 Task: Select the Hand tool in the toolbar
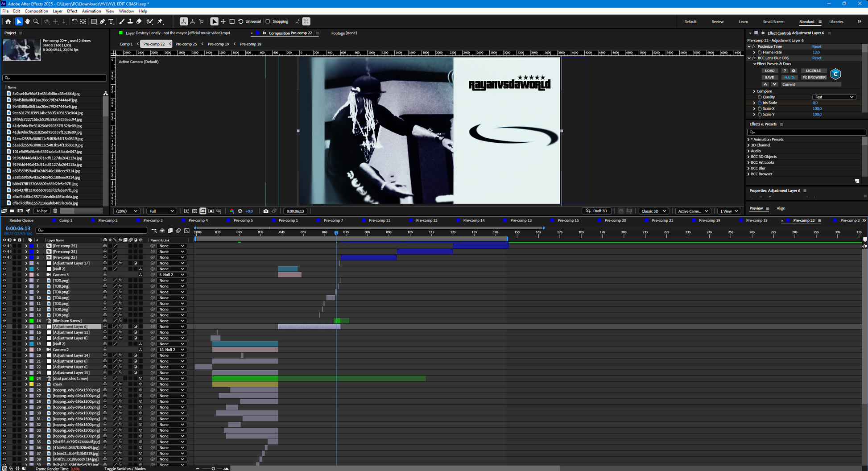[27, 21]
